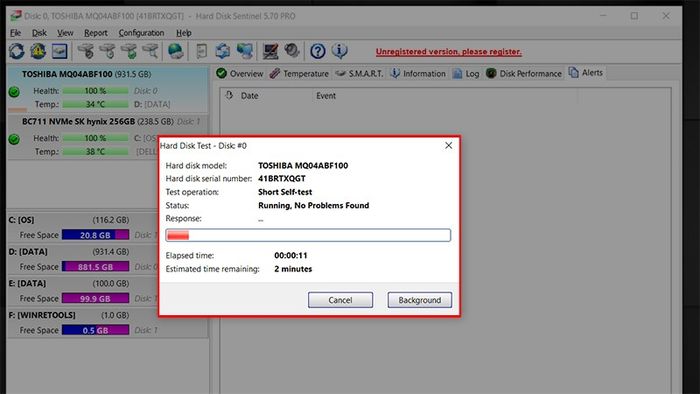
Task: Click the elapsed time value 00:00:11
Action: click(291, 256)
